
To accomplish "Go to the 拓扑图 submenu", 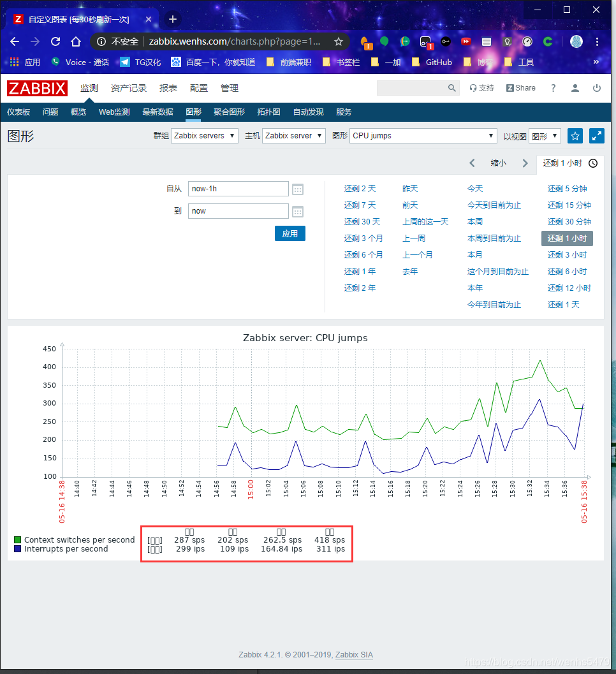I will [268, 112].
